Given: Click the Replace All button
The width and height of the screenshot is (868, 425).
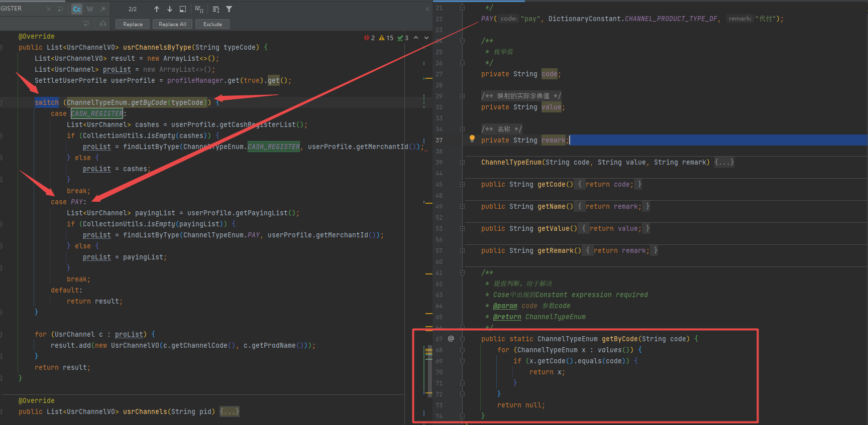Looking at the screenshot, I should coord(172,24).
